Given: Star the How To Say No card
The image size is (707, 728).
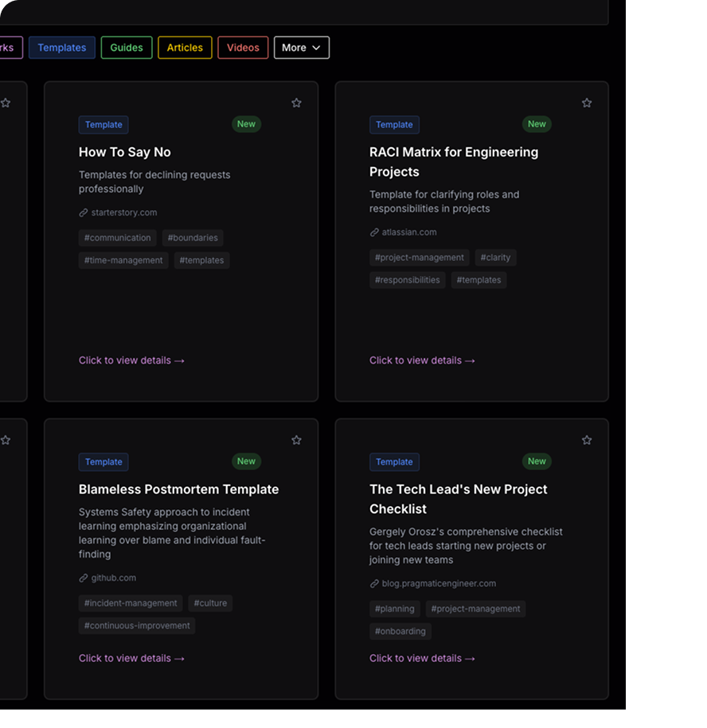Looking at the screenshot, I should coord(296,103).
